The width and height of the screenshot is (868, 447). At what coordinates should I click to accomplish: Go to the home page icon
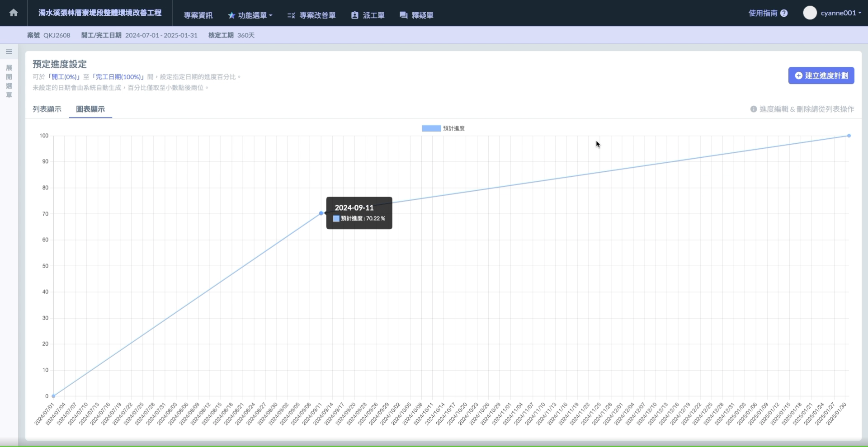[14, 13]
